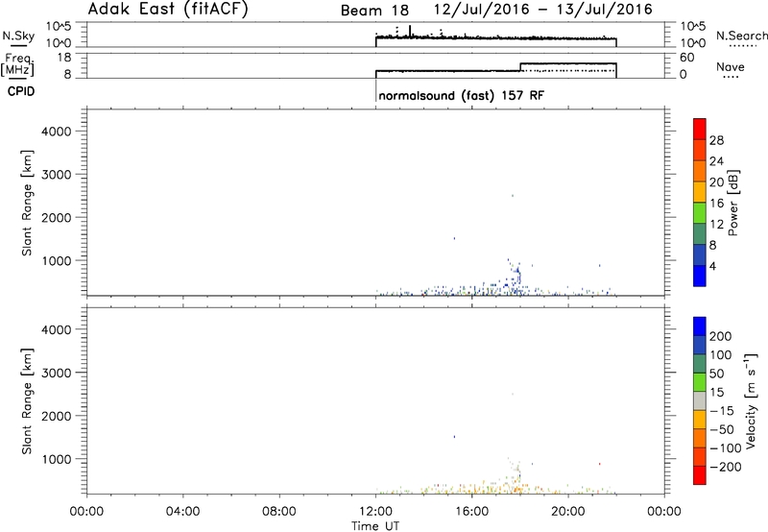Click the '20:00' time tick label
768x532 pixels.
(x=568, y=512)
